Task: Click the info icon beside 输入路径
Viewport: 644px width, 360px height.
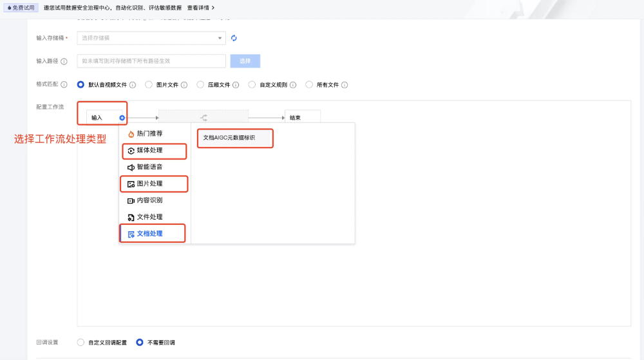Action: point(64,61)
